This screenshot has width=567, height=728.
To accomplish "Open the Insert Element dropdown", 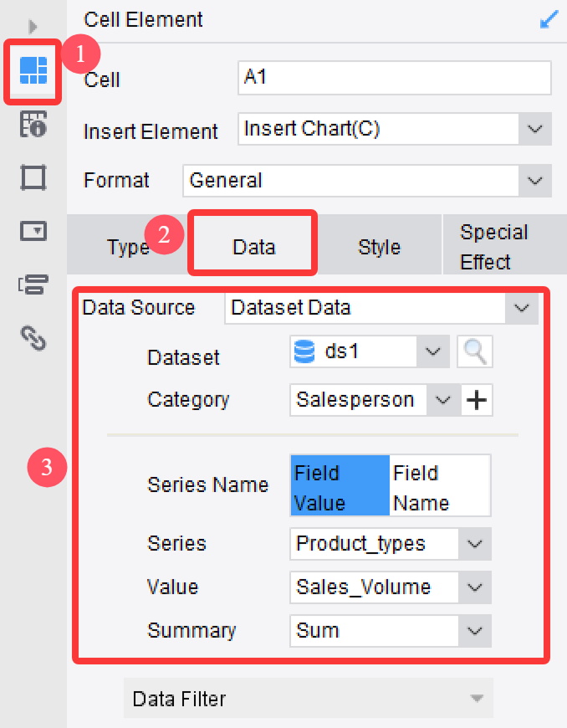I will 535,129.
